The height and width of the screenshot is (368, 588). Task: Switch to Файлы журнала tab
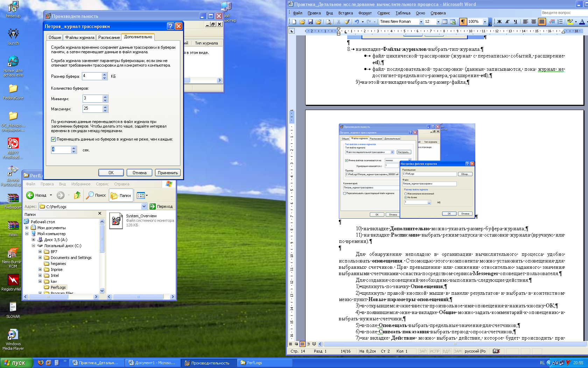pyautogui.click(x=80, y=37)
